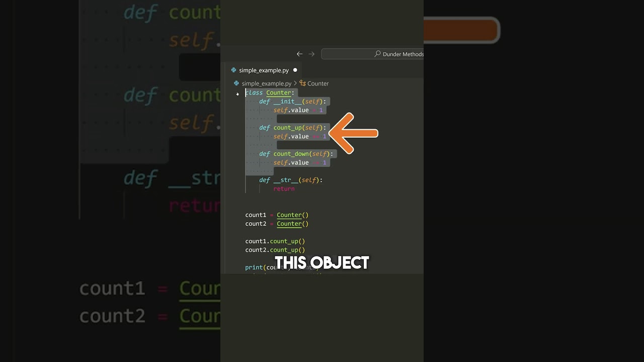Click the breadcrumb separator chevron
This screenshot has height=362, width=644.
[x=295, y=83]
